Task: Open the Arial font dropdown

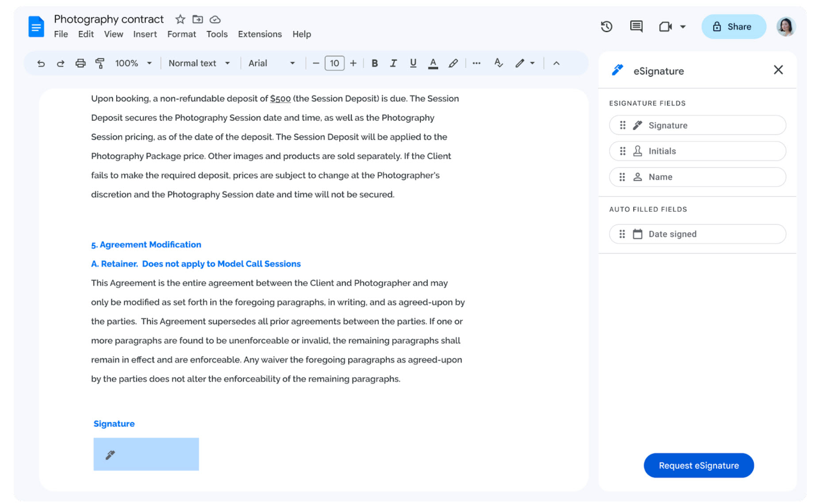Action: (271, 63)
